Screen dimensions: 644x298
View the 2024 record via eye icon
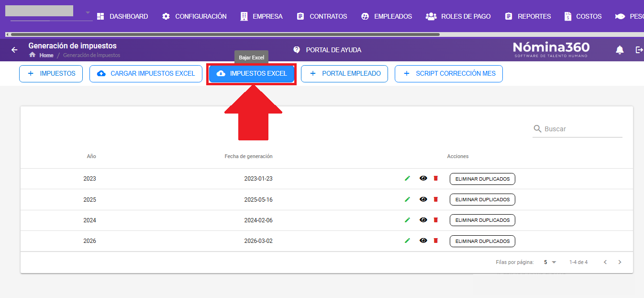click(423, 220)
